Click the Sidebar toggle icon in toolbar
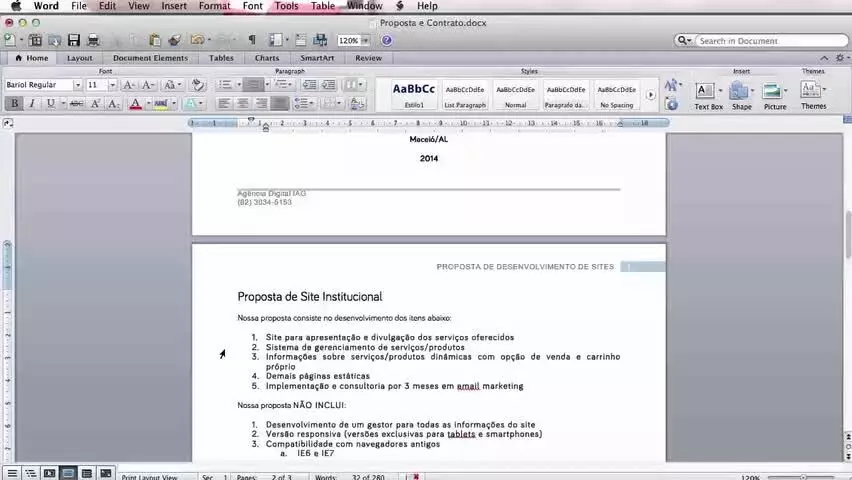Viewport: 852px width, 480px height. [x=275, y=40]
